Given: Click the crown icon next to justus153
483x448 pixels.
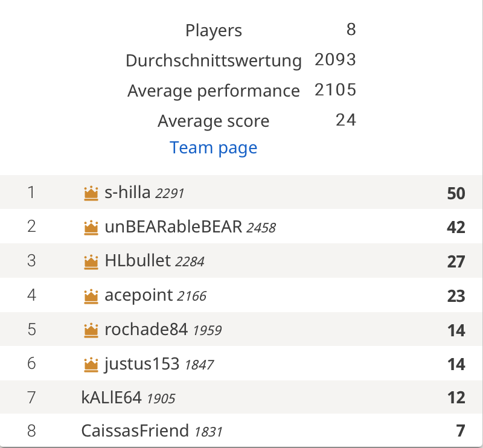Looking at the screenshot, I should [x=91, y=365].
